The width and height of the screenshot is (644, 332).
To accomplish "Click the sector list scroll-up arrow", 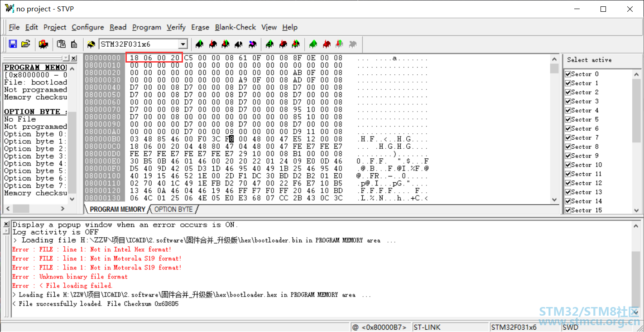I will tap(636, 73).
